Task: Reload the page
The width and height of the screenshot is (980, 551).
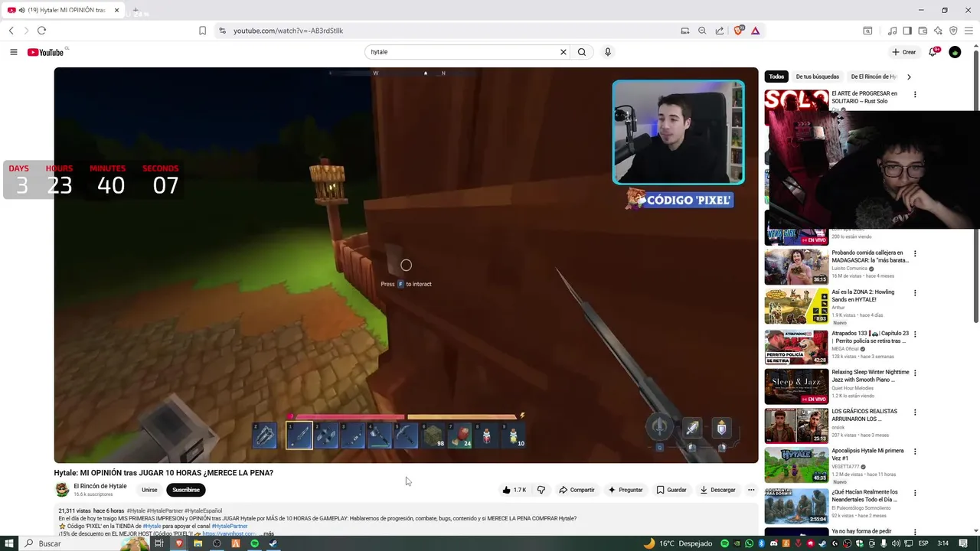Action: pos(41,31)
